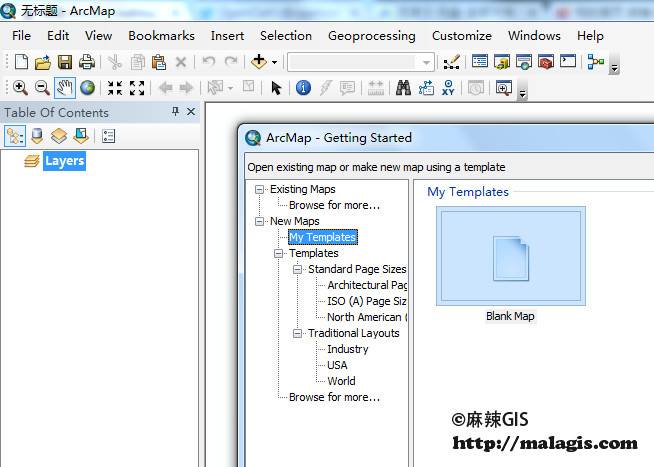Click the Paste clipboard icon

coord(159,63)
